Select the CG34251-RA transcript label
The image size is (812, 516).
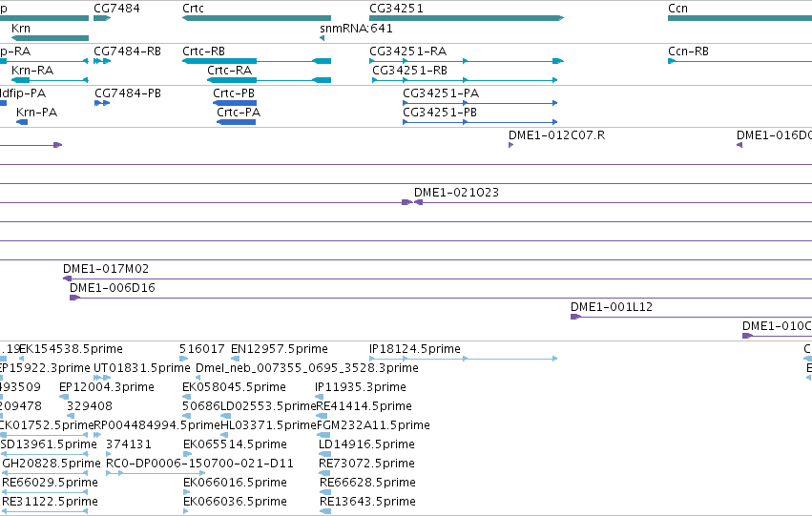(x=408, y=52)
